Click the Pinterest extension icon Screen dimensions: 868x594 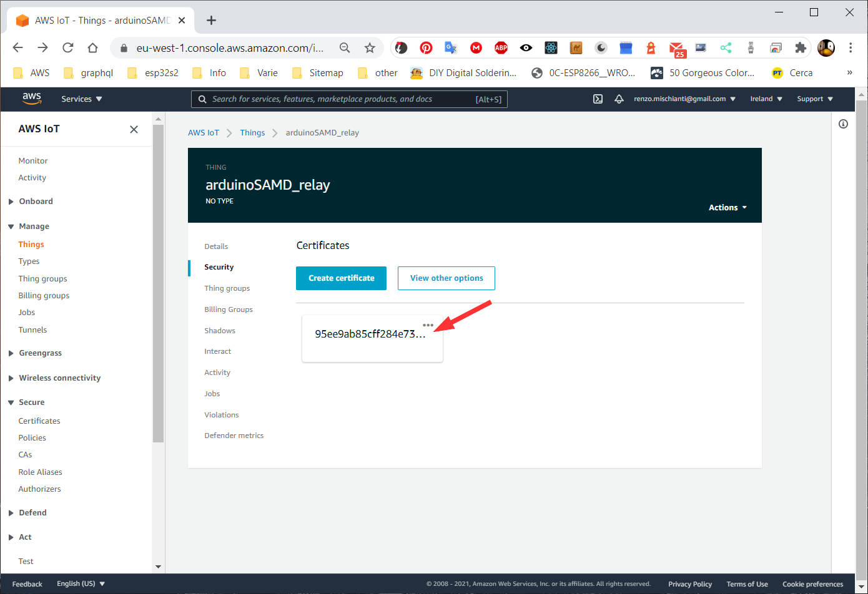[426, 48]
